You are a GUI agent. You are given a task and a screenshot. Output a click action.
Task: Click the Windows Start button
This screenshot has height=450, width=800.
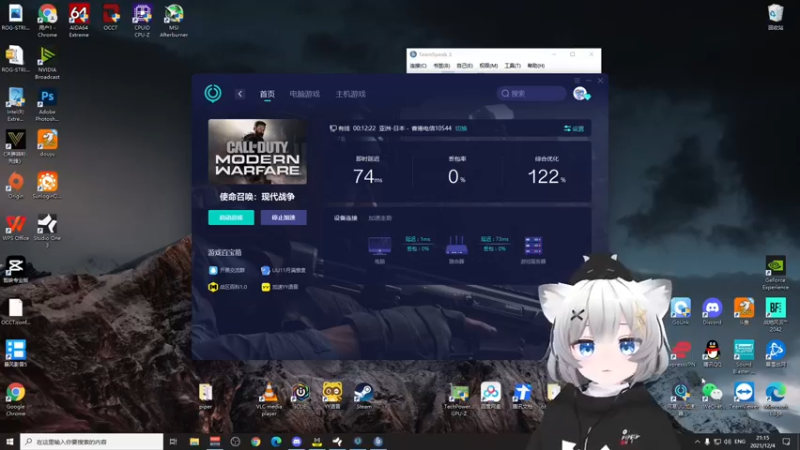click(10, 441)
